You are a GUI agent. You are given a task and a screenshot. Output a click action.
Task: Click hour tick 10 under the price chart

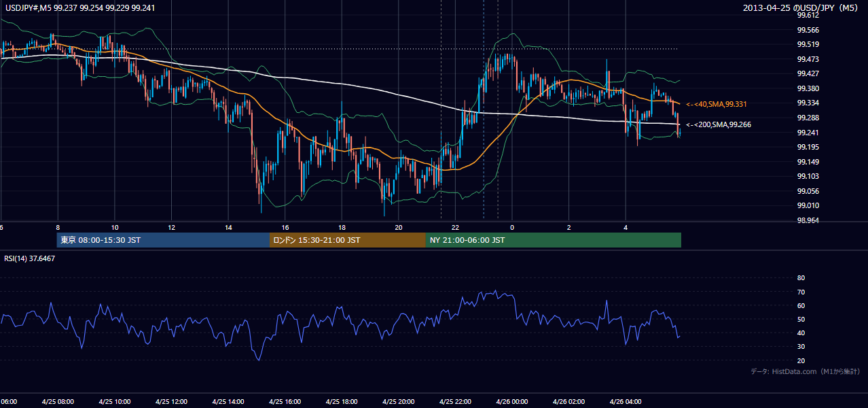114,227
